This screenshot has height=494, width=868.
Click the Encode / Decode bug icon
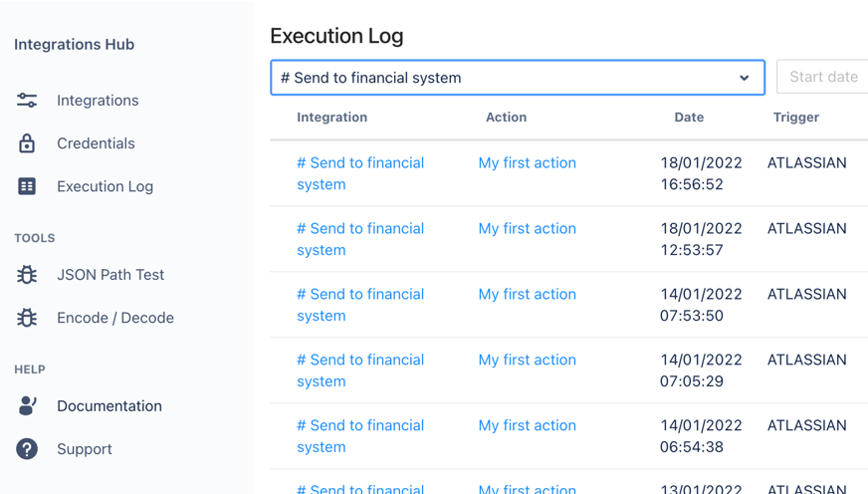(27, 318)
